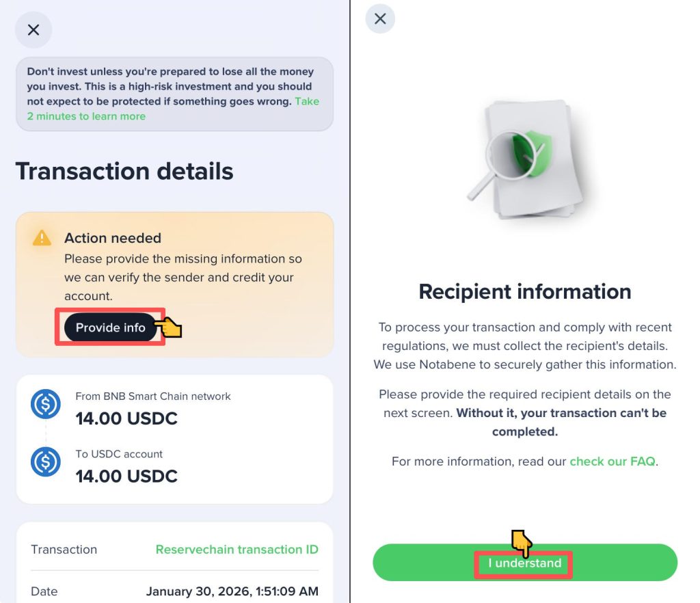This screenshot has width=700, height=603.
Task: Select the 14.00 USDC amount to USDC account
Action: pos(126,476)
